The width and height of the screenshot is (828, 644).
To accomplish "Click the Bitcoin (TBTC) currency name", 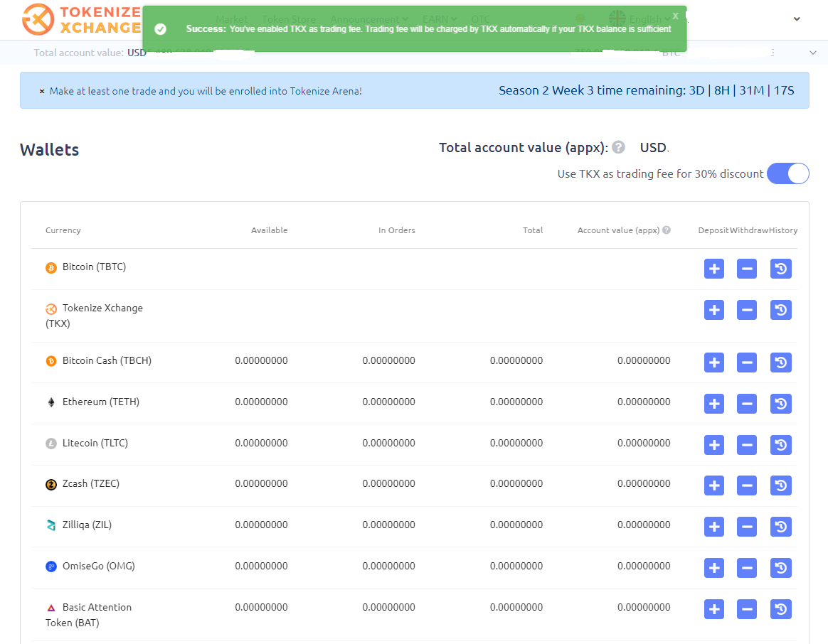I will click(x=94, y=267).
